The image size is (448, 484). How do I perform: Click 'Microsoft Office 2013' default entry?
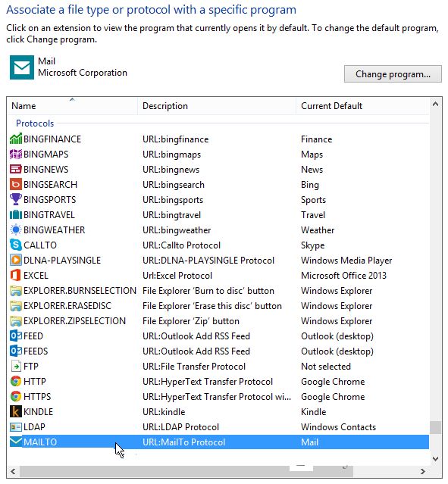343,276
